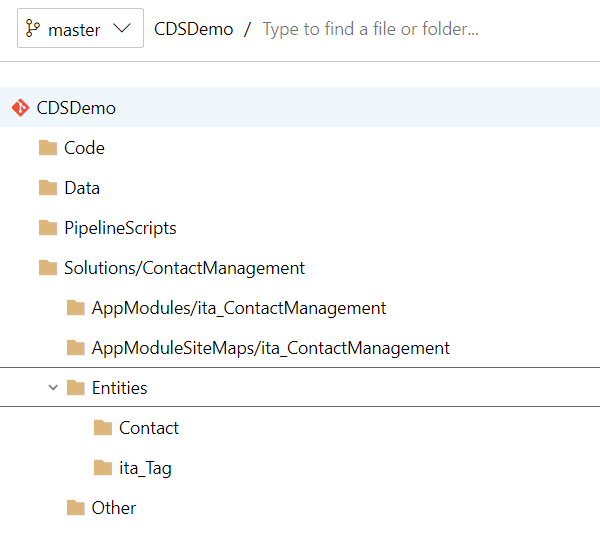Open AppModuleSiteMaps/ita_ContactManagement folder
This screenshot has width=600, height=536.
[271, 348]
